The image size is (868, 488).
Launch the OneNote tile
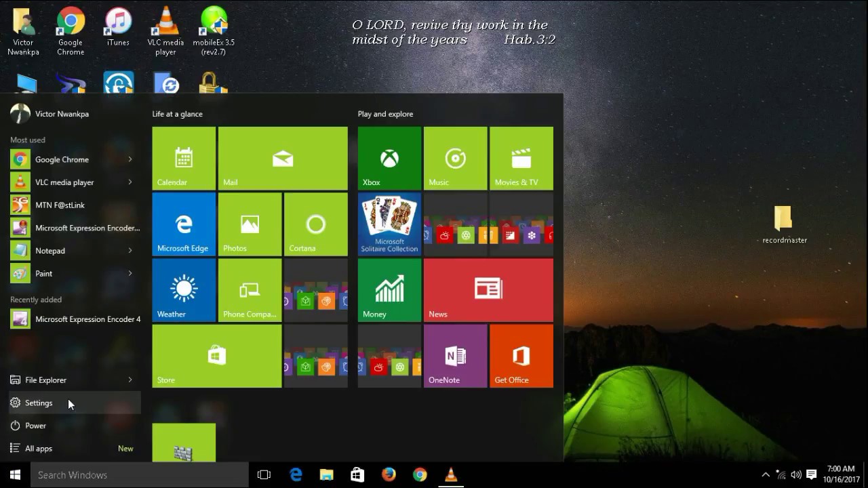coord(455,356)
